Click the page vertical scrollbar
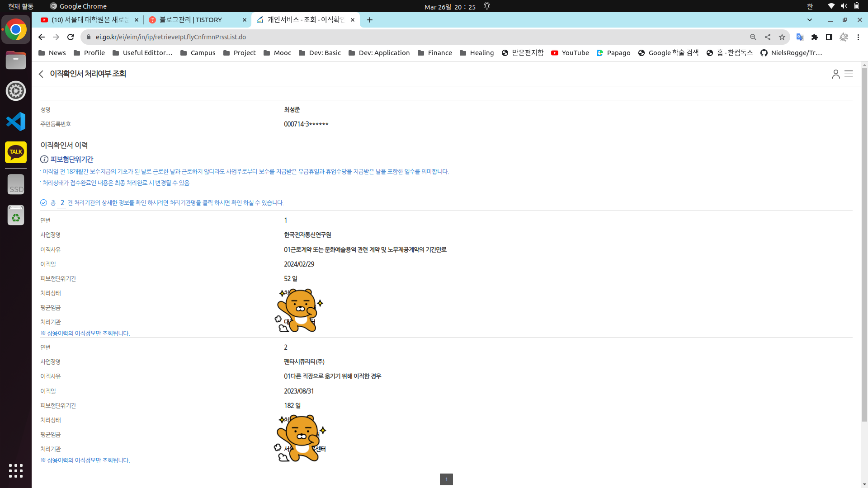The width and height of the screenshot is (868, 488). [x=864, y=244]
